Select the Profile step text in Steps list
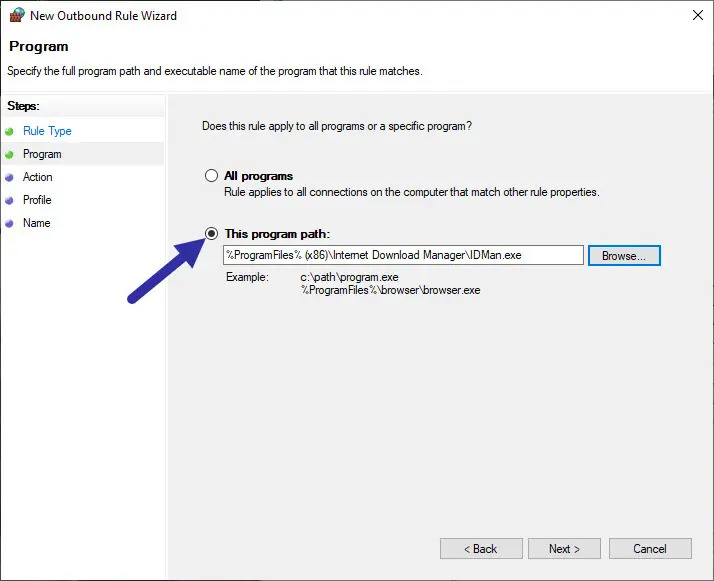 tap(37, 200)
